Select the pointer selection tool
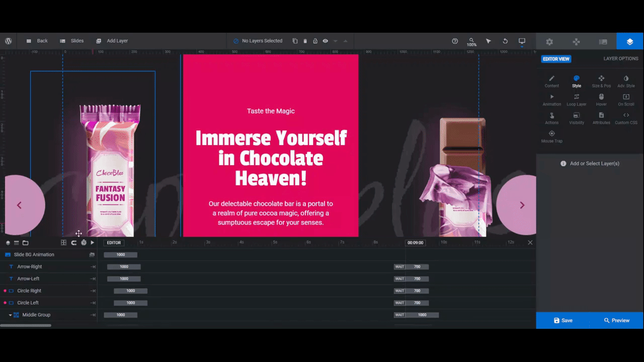The image size is (644, 362). click(488, 41)
